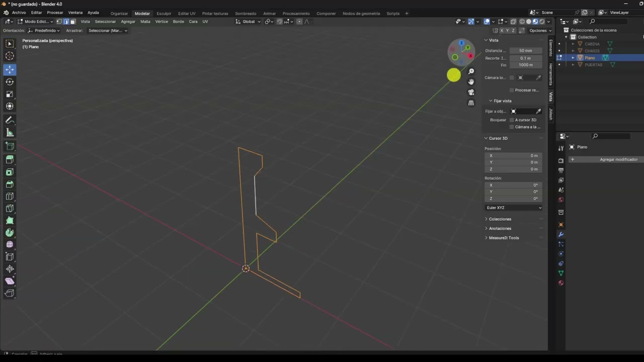Select the 3D Cursor tool
644x362 pixels.
pos(10,56)
